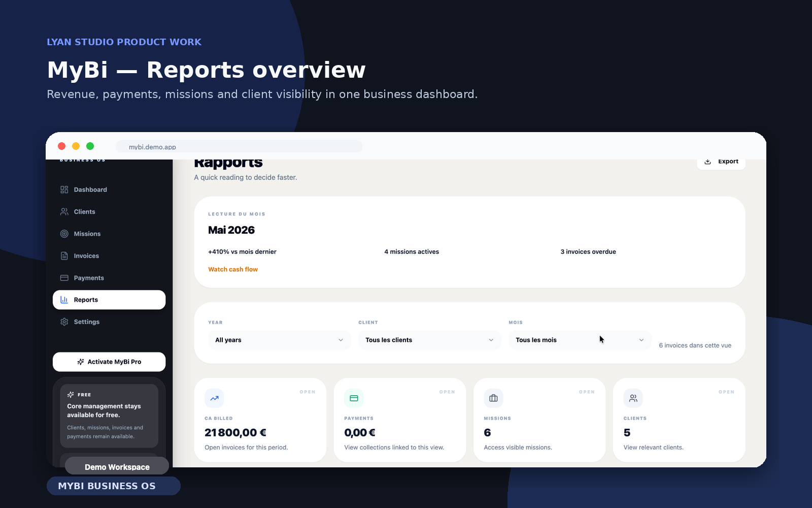This screenshot has width=812, height=508.
Task: Open the Tous les clients dropdown
Action: [x=430, y=340]
